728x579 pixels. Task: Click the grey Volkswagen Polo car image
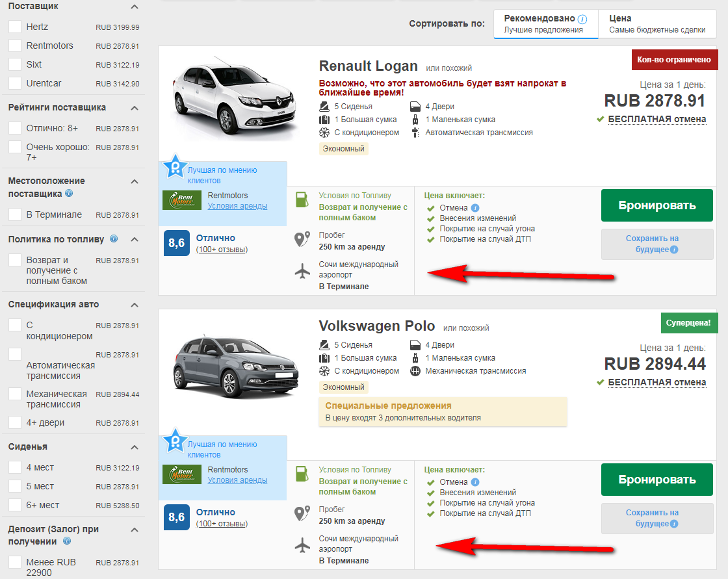[235, 367]
